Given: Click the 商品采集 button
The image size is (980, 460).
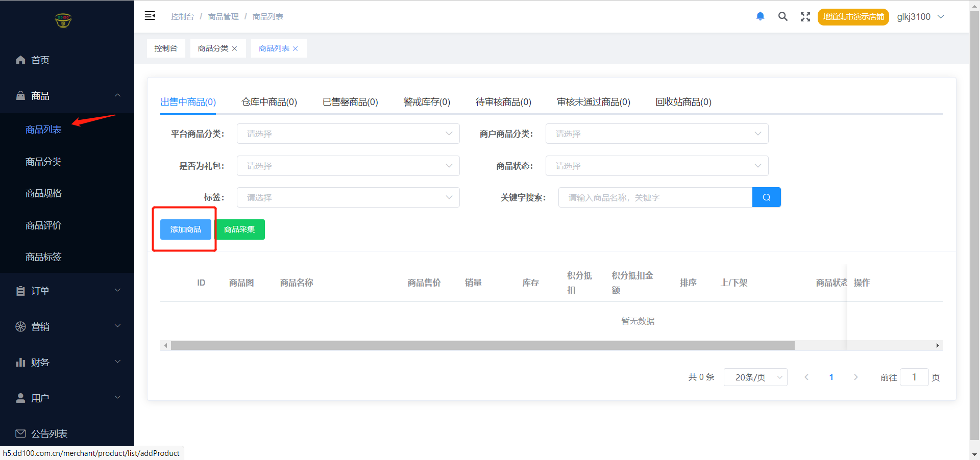Looking at the screenshot, I should (240, 229).
